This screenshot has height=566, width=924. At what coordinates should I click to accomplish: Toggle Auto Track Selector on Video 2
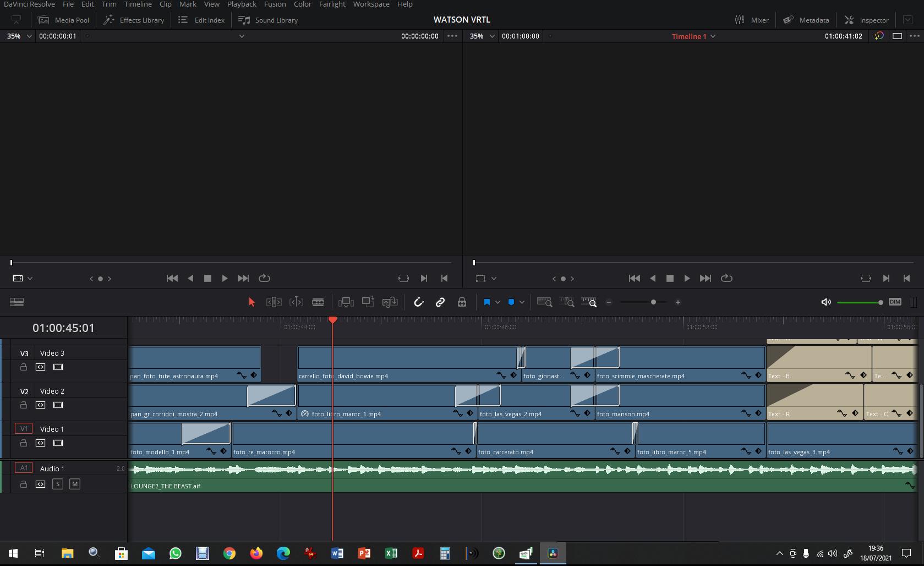[x=40, y=405]
